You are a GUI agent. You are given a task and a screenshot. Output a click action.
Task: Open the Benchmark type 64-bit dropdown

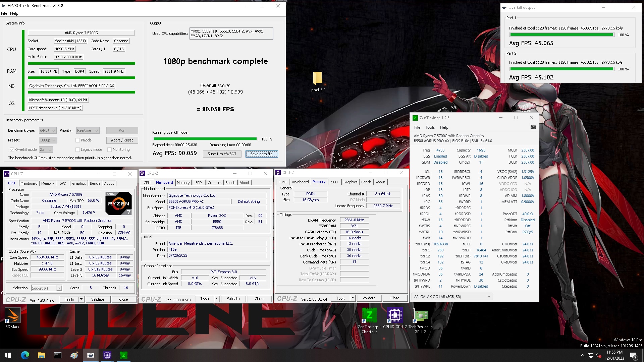click(x=47, y=130)
